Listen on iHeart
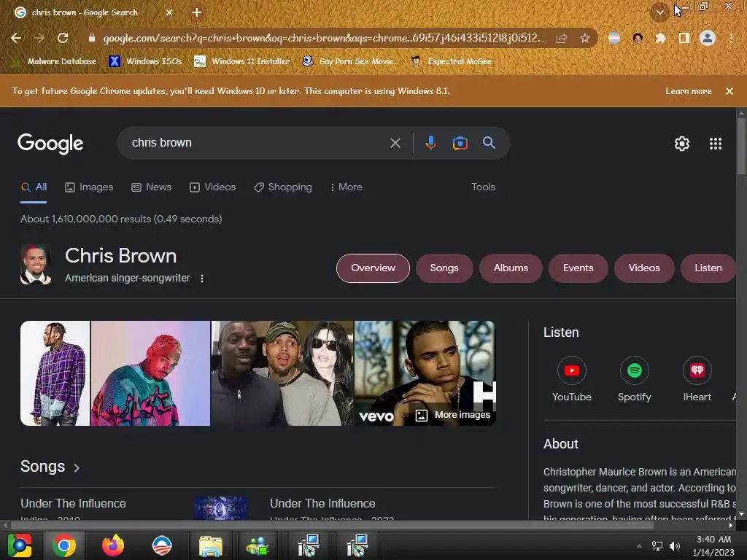The width and height of the screenshot is (747, 560). [697, 379]
